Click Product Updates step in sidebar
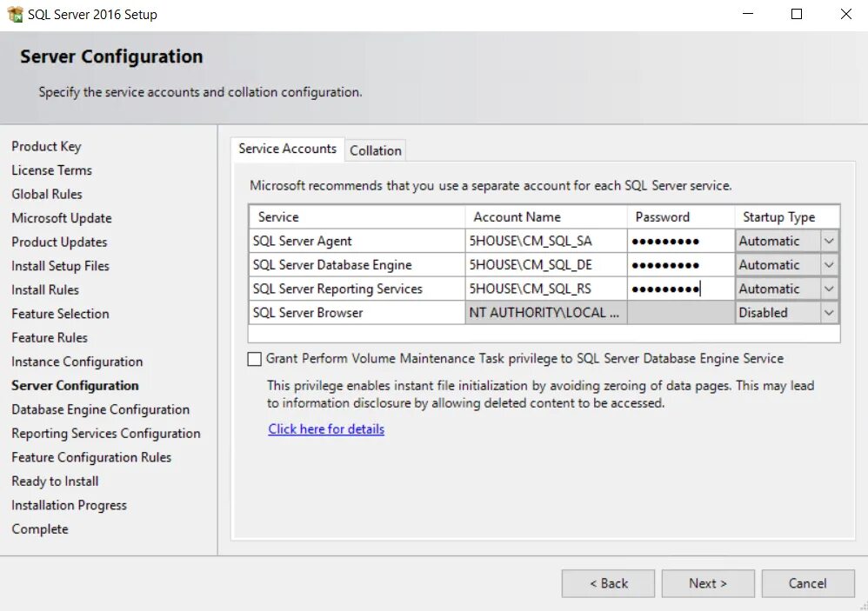 [x=59, y=242]
